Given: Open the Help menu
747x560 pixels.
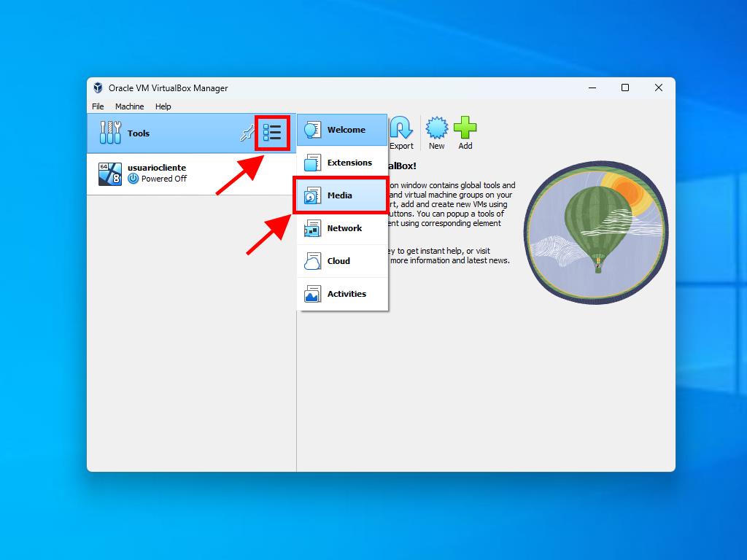Looking at the screenshot, I should [163, 106].
